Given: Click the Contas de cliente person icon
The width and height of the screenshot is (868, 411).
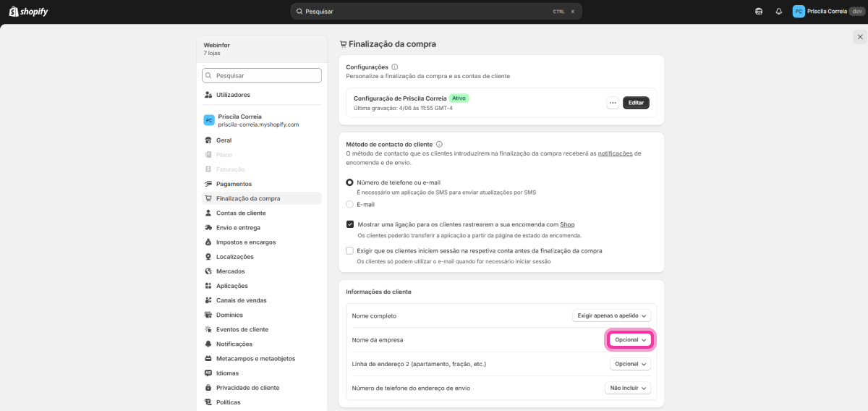Looking at the screenshot, I should pos(208,213).
